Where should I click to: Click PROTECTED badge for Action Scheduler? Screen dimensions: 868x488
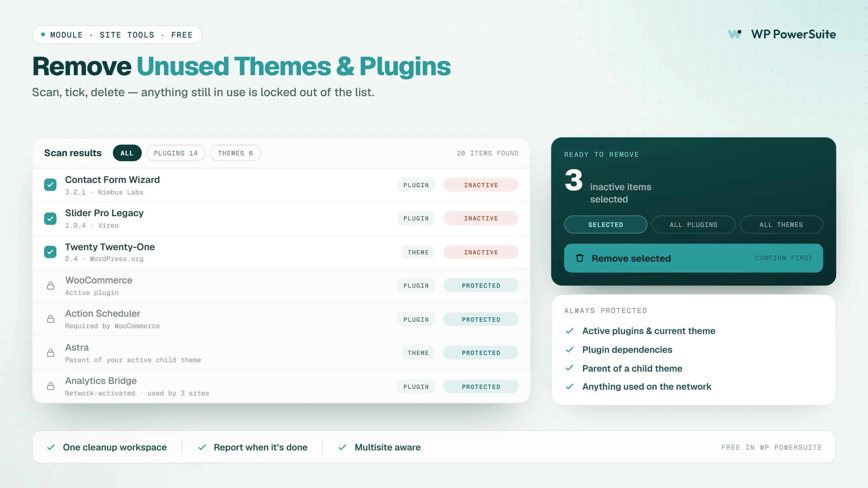[x=481, y=319]
